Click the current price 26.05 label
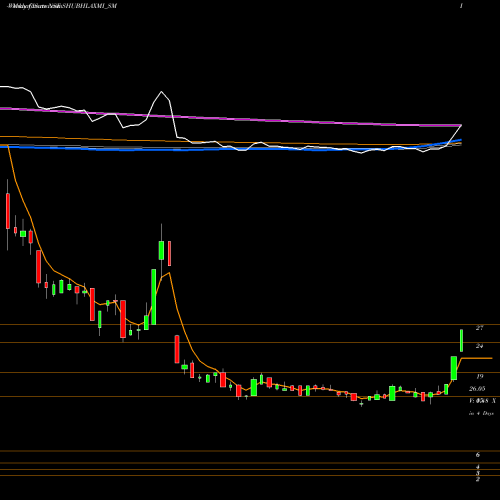The width and height of the screenshot is (500, 500). pyautogui.click(x=477, y=389)
